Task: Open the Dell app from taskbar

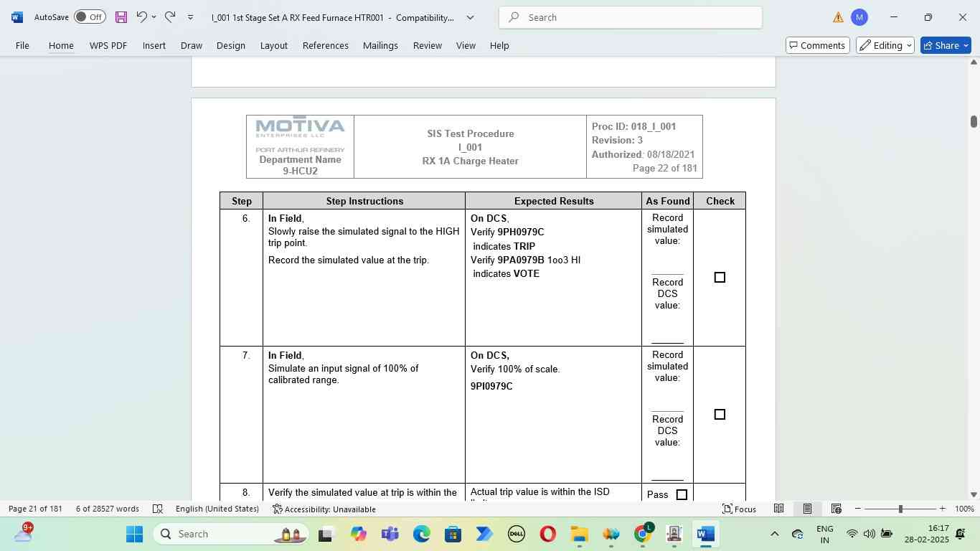Action: point(516,534)
